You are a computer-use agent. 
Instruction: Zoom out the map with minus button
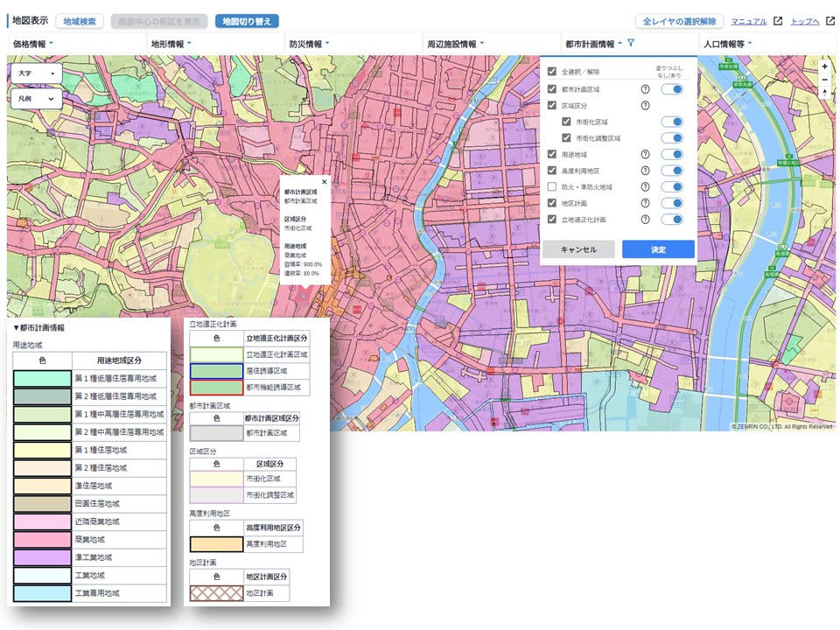tap(824, 80)
